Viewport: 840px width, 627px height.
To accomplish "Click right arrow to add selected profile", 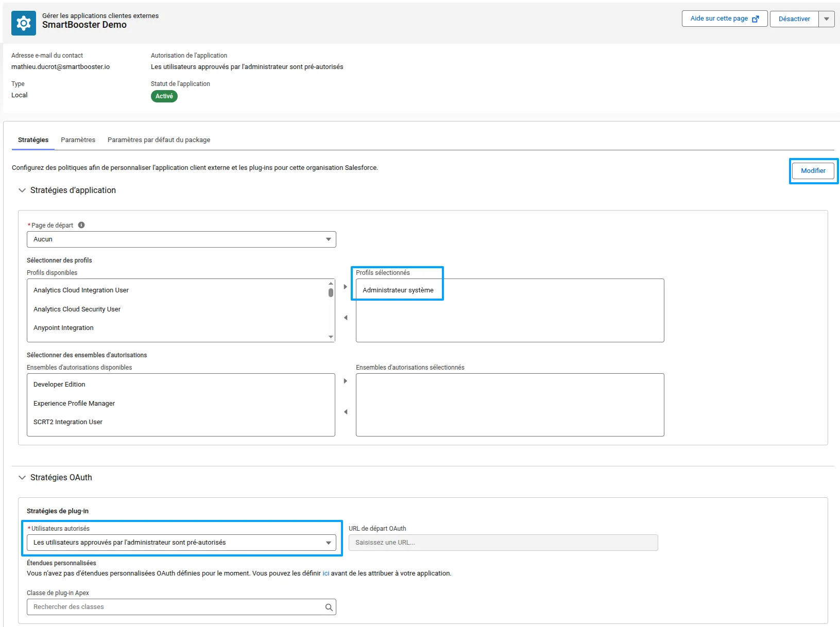I will point(346,287).
